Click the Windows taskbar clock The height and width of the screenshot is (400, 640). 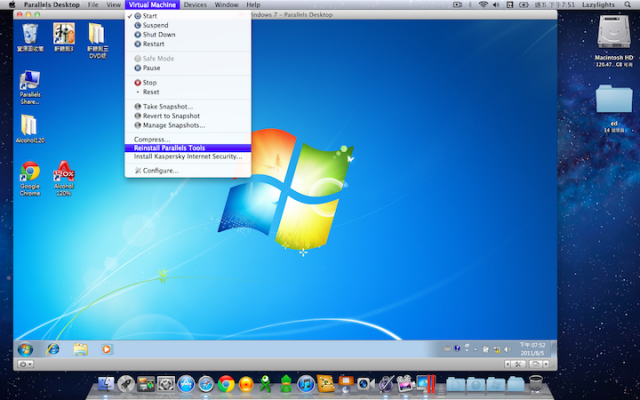pos(532,349)
